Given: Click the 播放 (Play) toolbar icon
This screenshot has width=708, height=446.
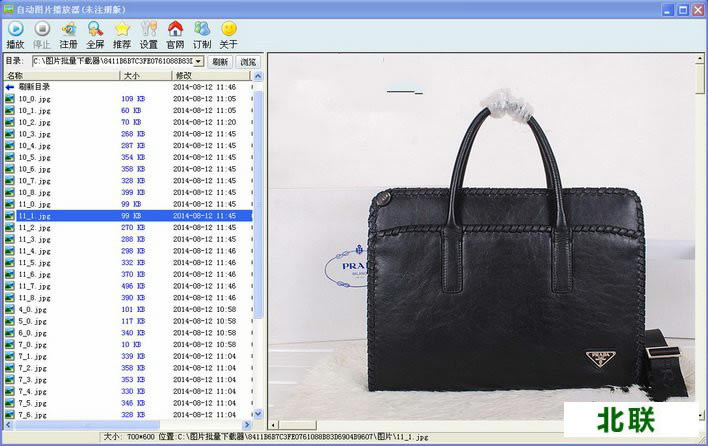Looking at the screenshot, I should (x=15, y=29).
